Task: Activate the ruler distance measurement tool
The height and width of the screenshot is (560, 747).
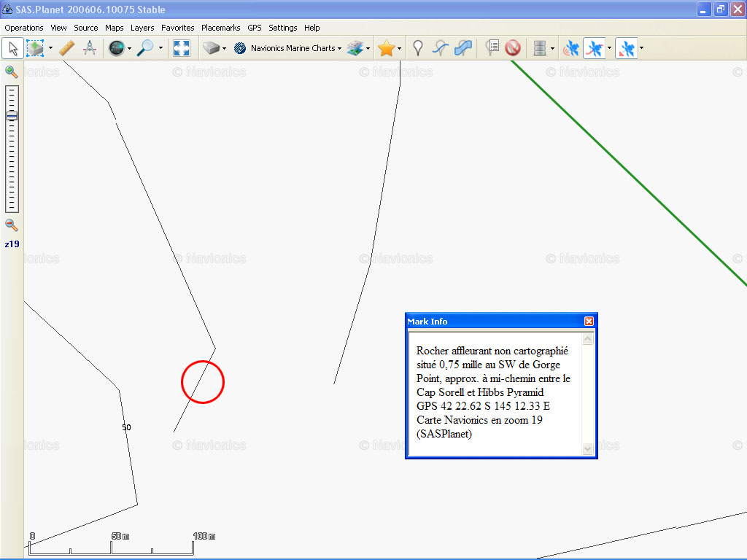Action: pos(66,48)
